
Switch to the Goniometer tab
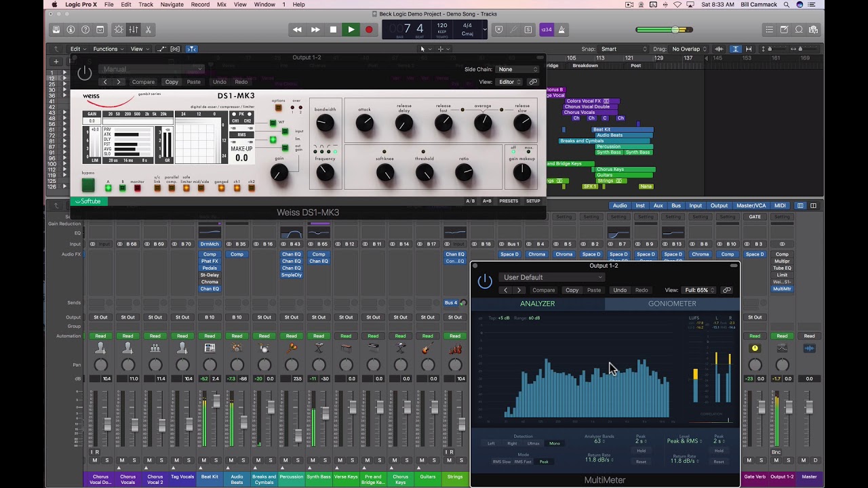pyautogui.click(x=672, y=304)
